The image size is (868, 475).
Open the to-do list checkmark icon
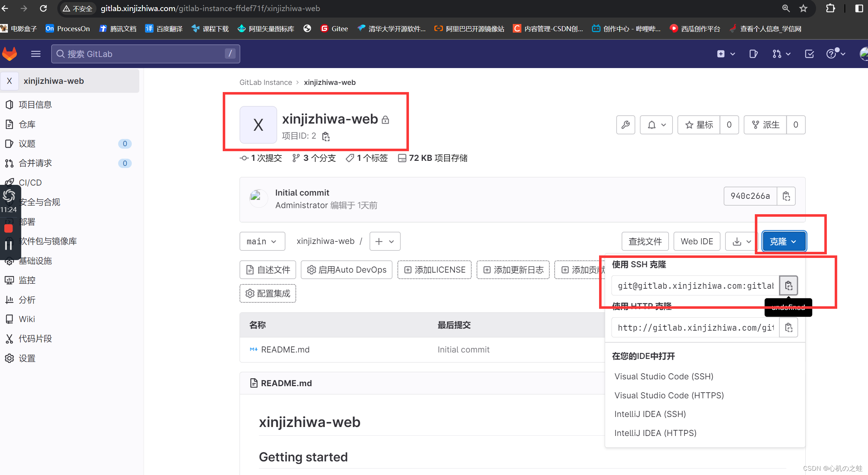click(809, 54)
